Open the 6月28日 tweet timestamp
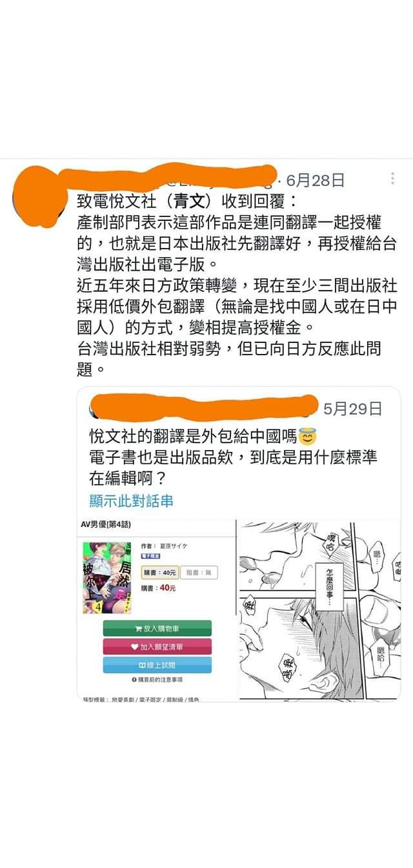The height and width of the screenshot is (868, 413). click(315, 180)
